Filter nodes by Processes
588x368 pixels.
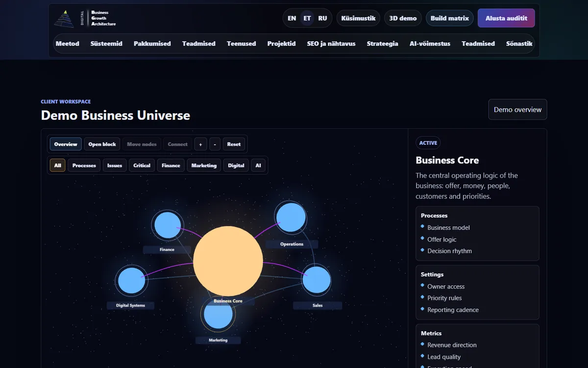[84, 165]
